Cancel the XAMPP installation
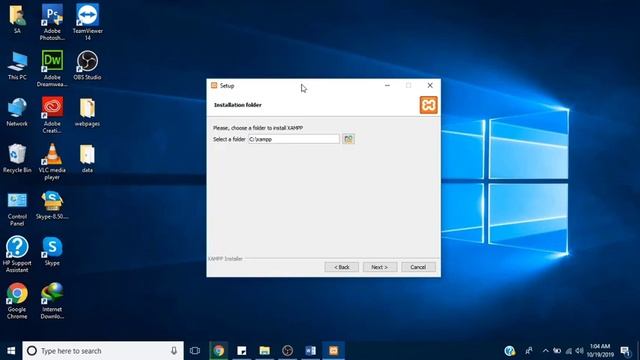The width and height of the screenshot is (640, 360). tap(418, 267)
